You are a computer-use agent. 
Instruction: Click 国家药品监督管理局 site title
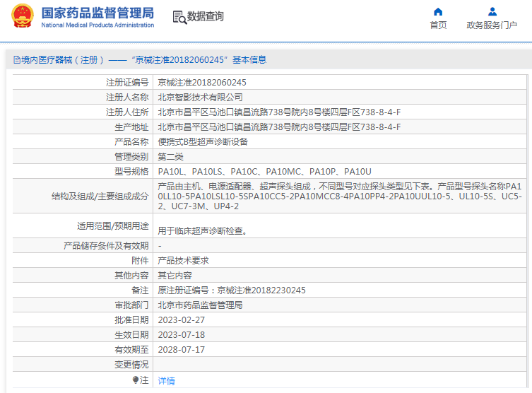click(97, 13)
